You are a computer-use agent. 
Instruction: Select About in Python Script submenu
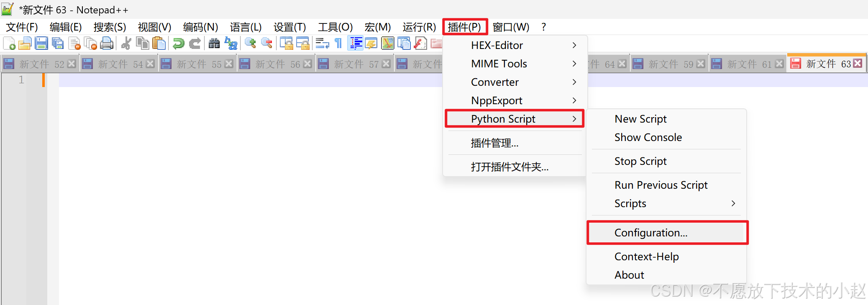(667, 275)
